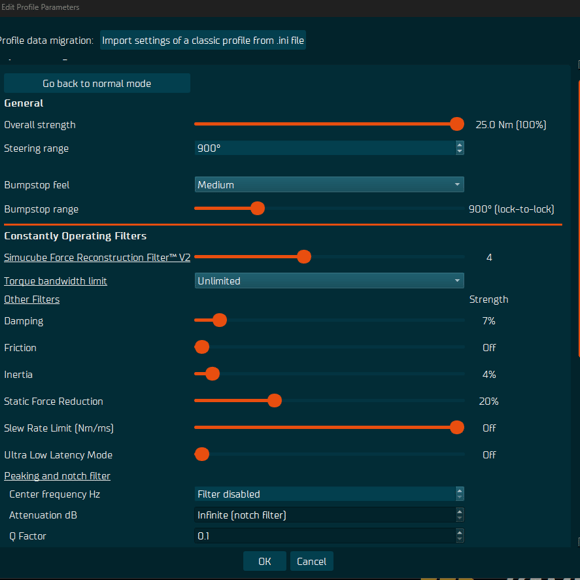
Task: Confirm changes with the OK button
Action: [264, 562]
